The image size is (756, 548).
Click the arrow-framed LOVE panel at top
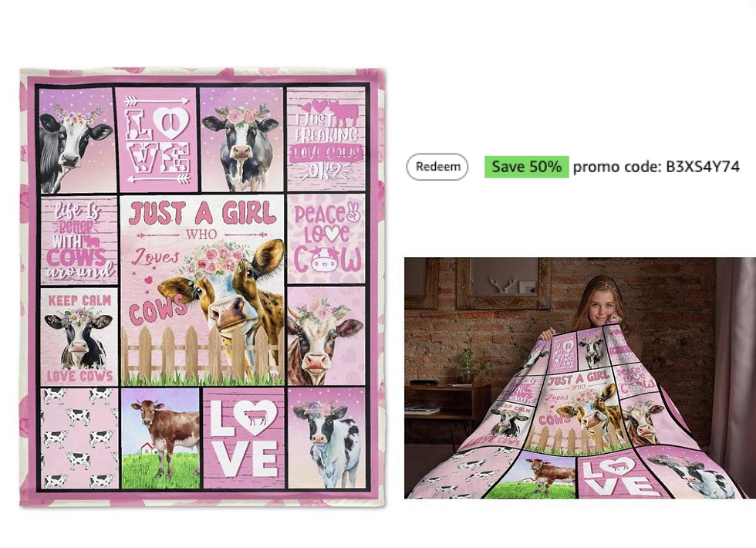tap(157, 140)
